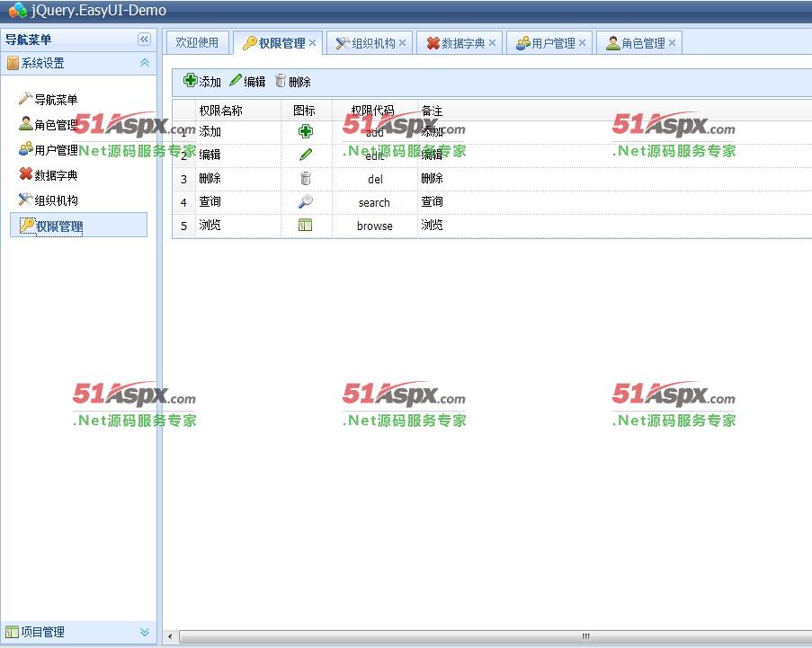Click the key icon on 权限管理 tab

[x=250, y=43]
